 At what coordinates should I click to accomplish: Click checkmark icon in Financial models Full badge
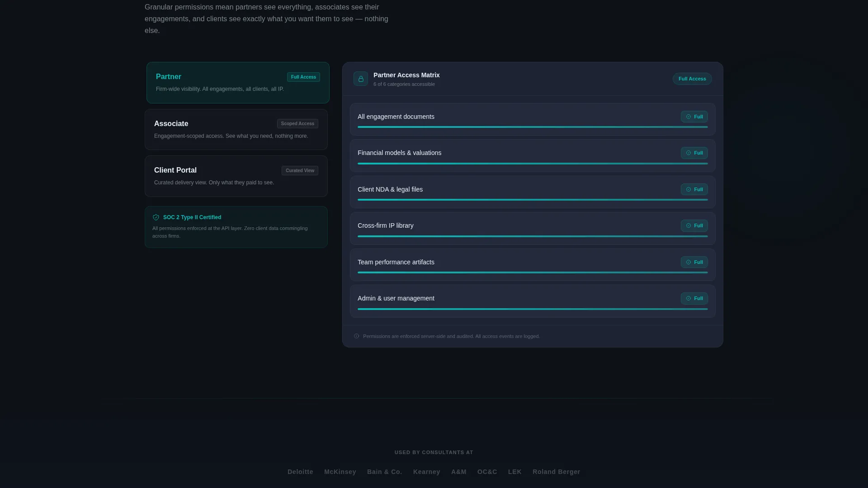(x=689, y=153)
